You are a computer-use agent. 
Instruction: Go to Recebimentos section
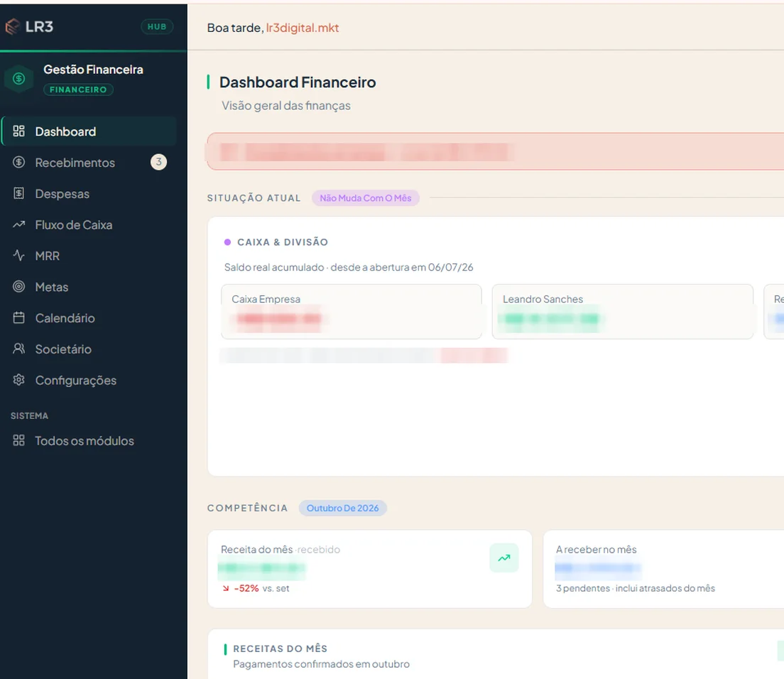[89, 163]
